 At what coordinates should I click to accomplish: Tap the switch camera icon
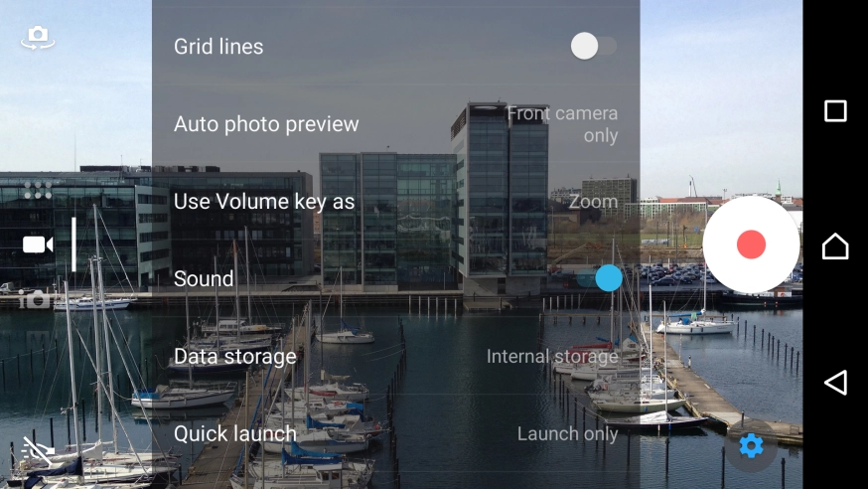pyautogui.click(x=38, y=37)
